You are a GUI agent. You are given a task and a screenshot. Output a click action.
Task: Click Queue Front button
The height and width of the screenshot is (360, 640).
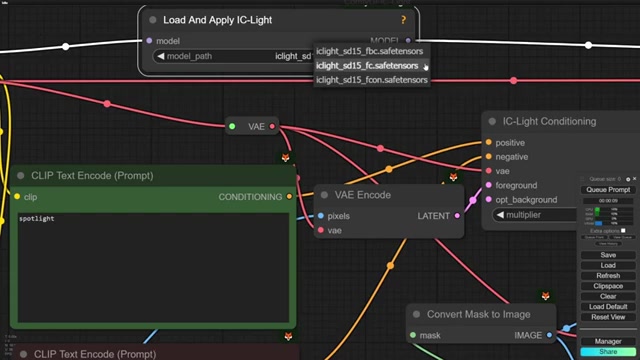tap(594, 237)
